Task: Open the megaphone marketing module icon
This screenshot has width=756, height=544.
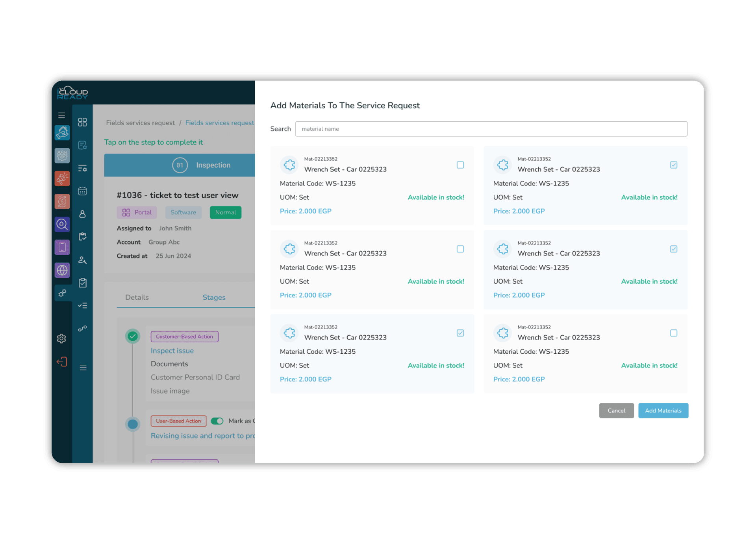Action: (62, 178)
